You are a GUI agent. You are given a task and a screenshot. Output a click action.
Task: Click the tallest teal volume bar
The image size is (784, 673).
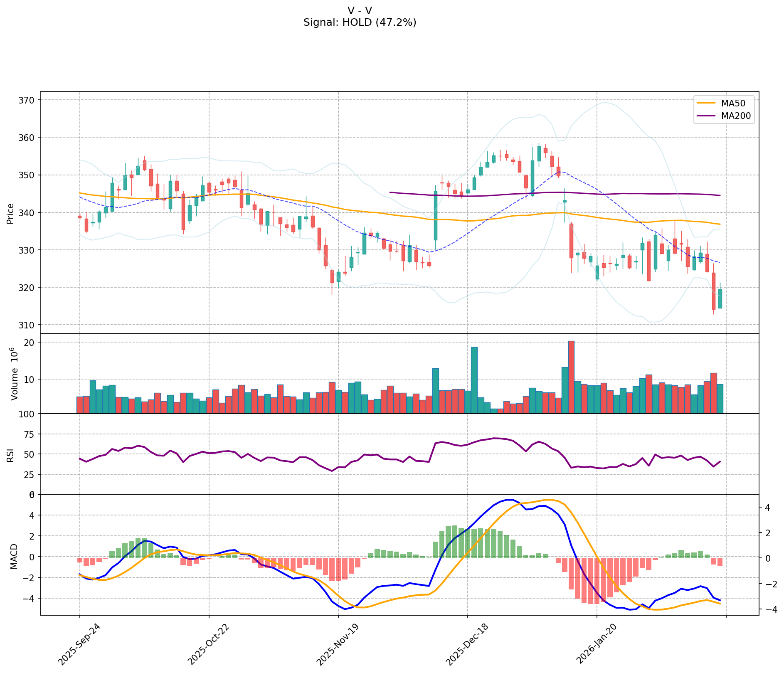(474, 380)
